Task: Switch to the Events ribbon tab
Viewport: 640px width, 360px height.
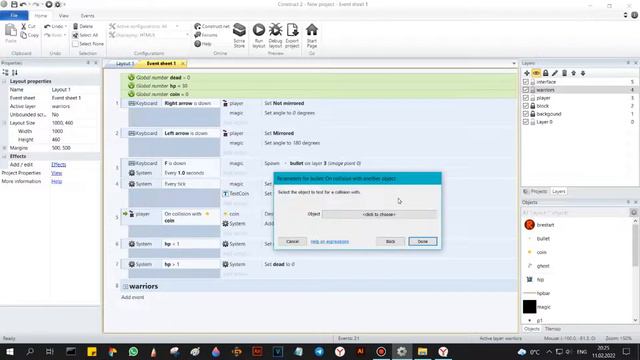Action: [87, 16]
